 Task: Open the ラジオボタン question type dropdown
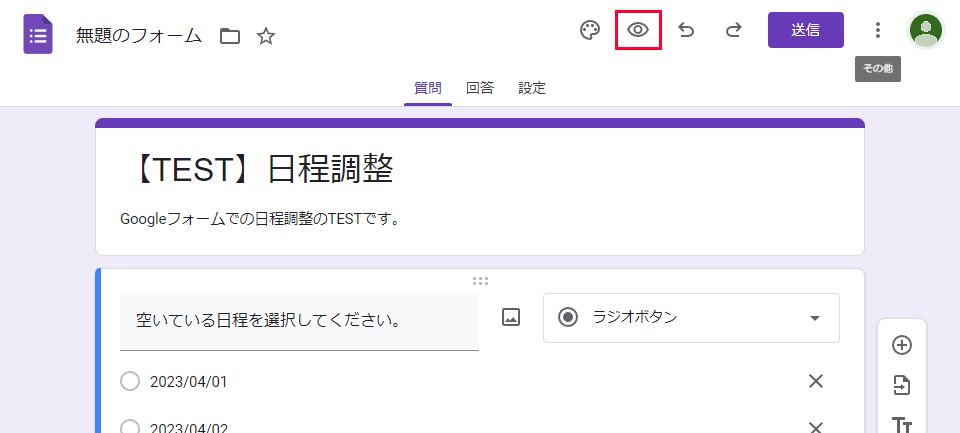click(691, 318)
